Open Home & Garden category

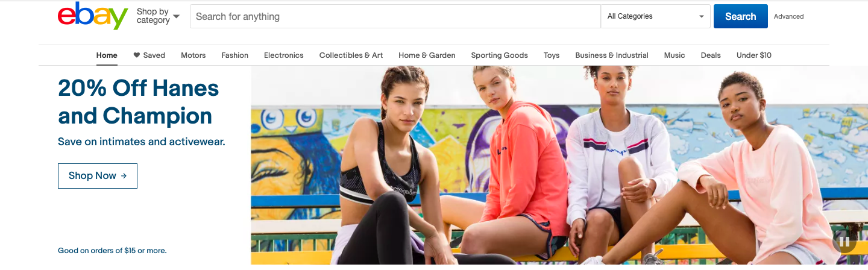(x=427, y=55)
